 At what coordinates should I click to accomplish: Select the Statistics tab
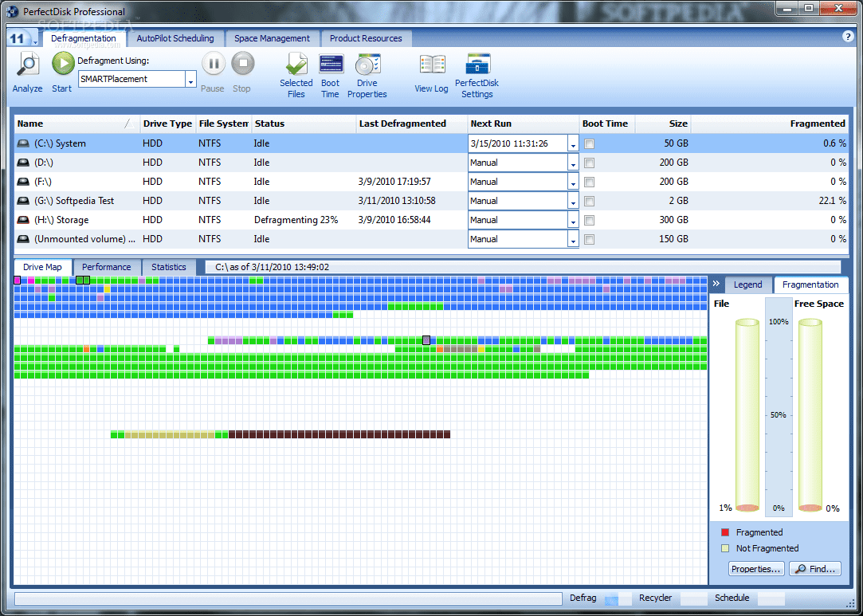point(169,267)
